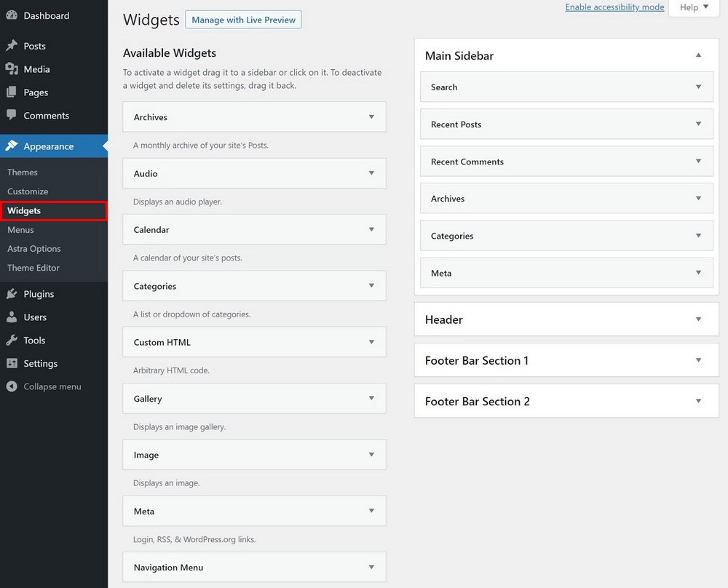Image resolution: width=728 pixels, height=588 pixels.
Task: Open the Customize submenu item
Action: tap(28, 191)
